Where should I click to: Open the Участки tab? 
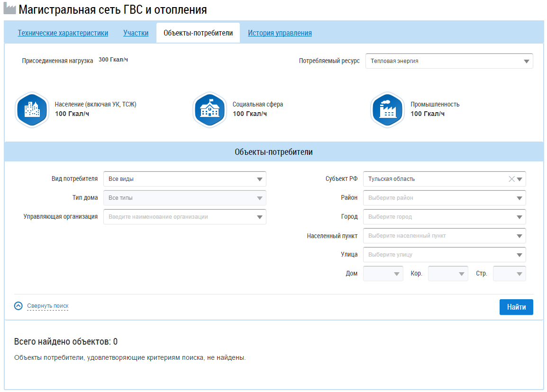136,33
